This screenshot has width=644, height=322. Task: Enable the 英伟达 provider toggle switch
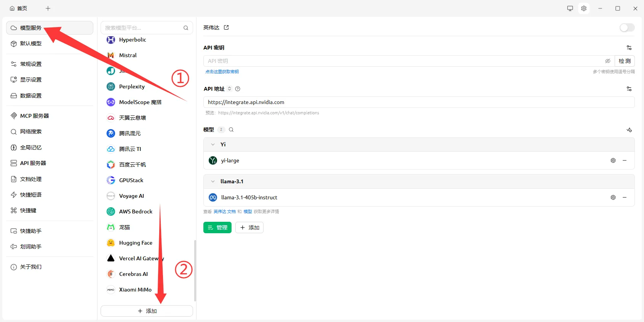click(x=626, y=27)
